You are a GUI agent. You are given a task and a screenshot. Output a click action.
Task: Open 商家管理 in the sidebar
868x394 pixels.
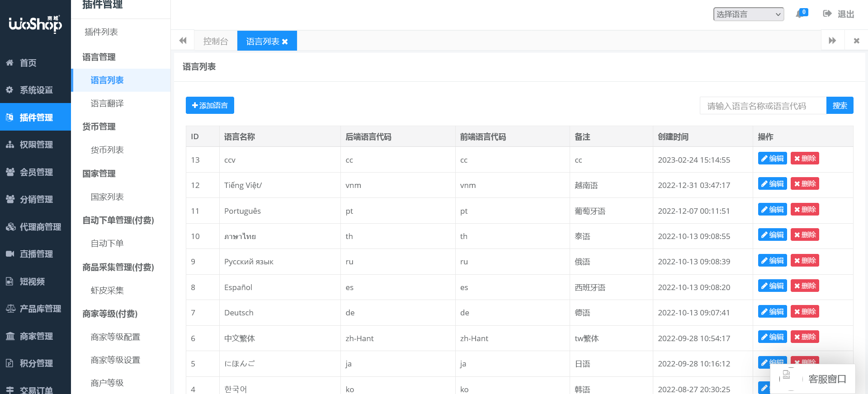(x=36, y=336)
